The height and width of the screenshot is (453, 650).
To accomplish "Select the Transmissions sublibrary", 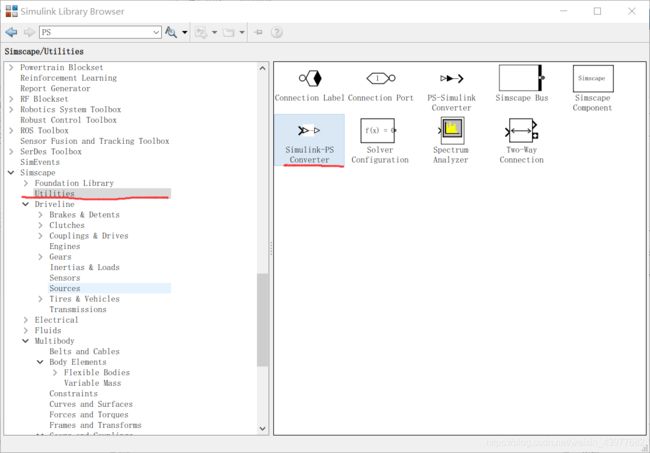I will click(78, 309).
